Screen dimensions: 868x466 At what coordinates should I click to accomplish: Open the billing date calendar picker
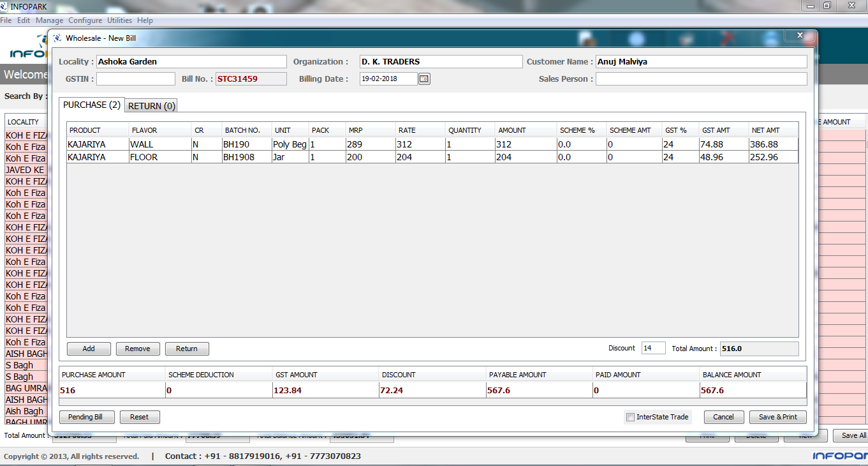coord(424,79)
